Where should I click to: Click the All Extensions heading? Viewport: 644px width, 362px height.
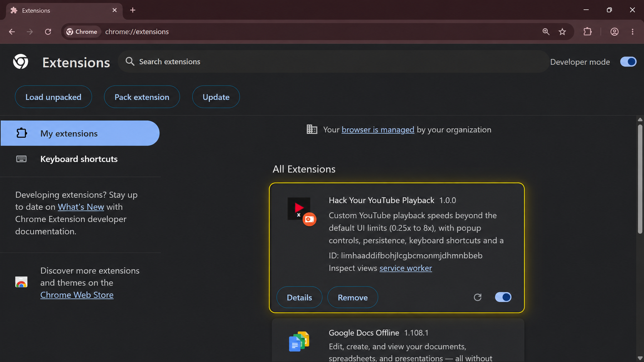pos(304,169)
